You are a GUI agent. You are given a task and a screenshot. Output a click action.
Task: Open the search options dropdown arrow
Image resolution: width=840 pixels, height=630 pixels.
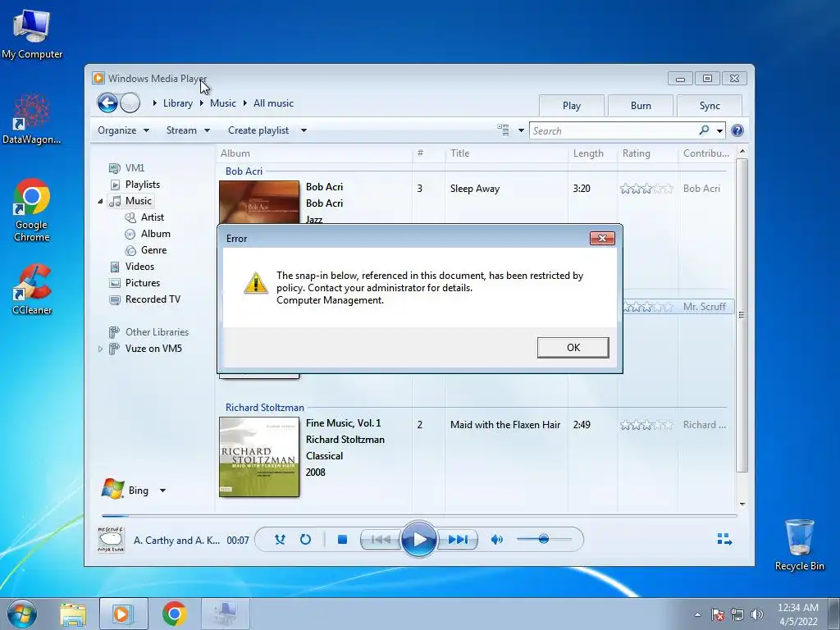[719, 130]
